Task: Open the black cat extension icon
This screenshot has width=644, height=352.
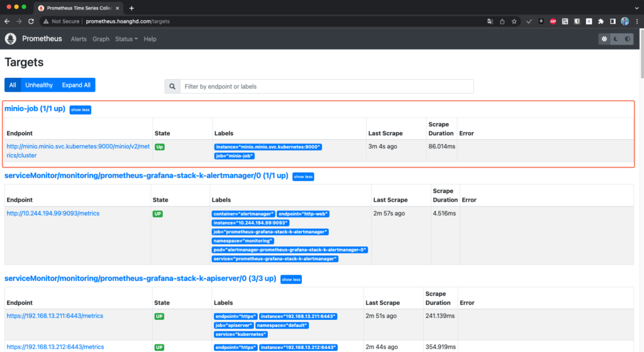Action: pos(541,21)
